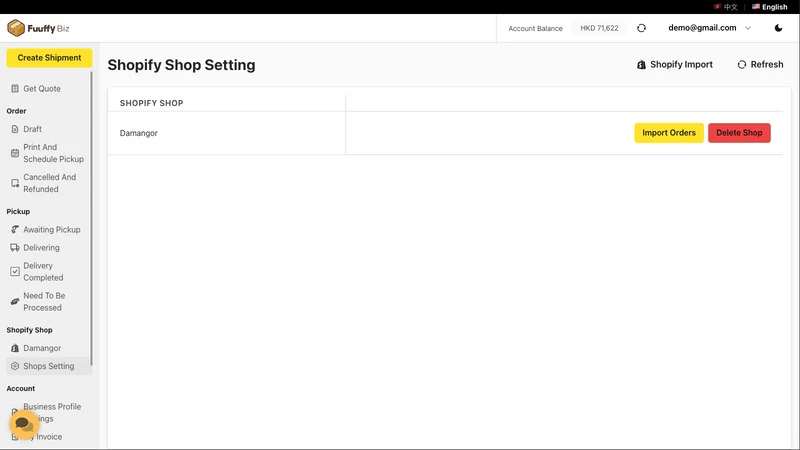This screenshot has height=450, width=800.
Task: Toggle dark mode moon icon
Action: click(x=778, y=28)
